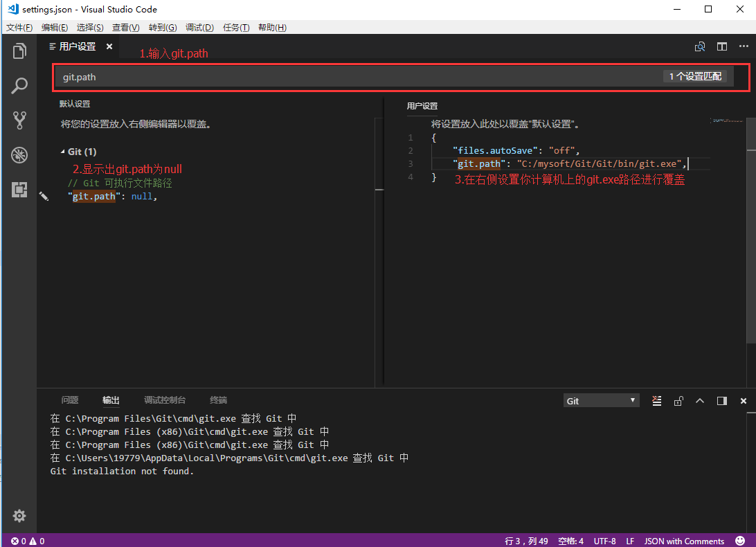
Task: Open the settings.json file via top-right editor icon
Action: coord(700,47)
